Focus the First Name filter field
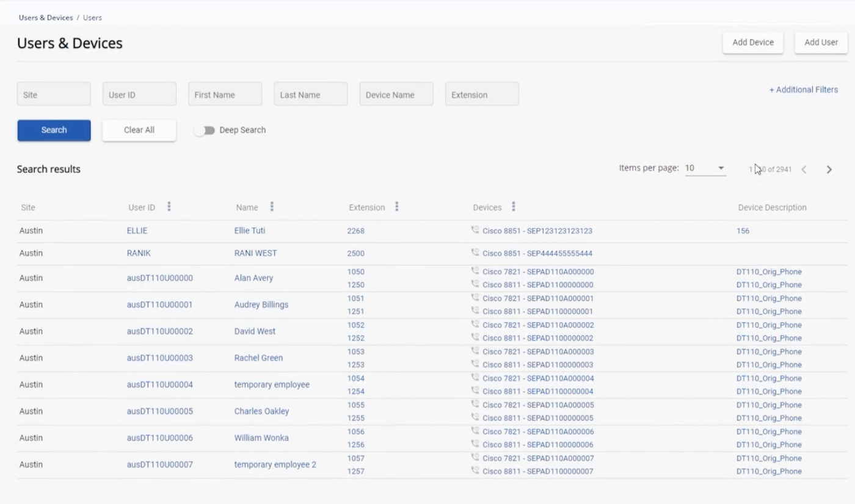Screen dimensions: 855x504 pyautogui.click(x=225, y=95)
